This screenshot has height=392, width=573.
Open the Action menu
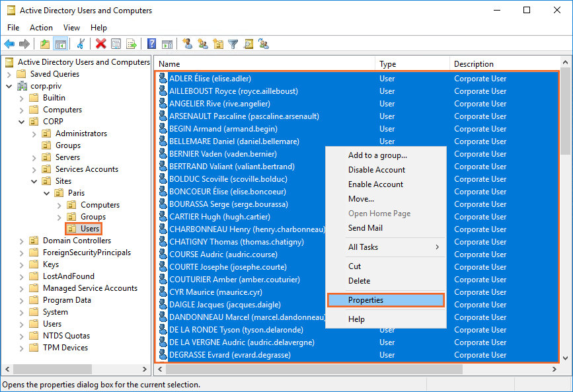click(41, 28)
